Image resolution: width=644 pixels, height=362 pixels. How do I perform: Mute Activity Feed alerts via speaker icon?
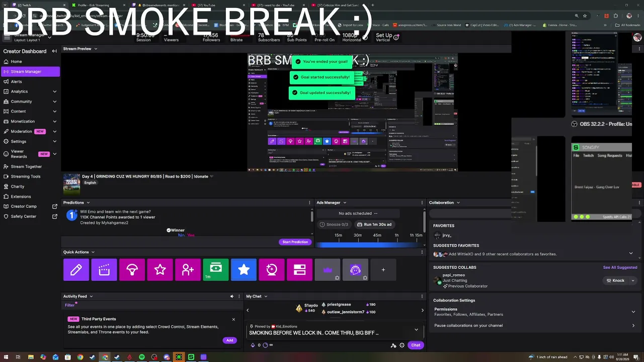click(x=232, y=297)
